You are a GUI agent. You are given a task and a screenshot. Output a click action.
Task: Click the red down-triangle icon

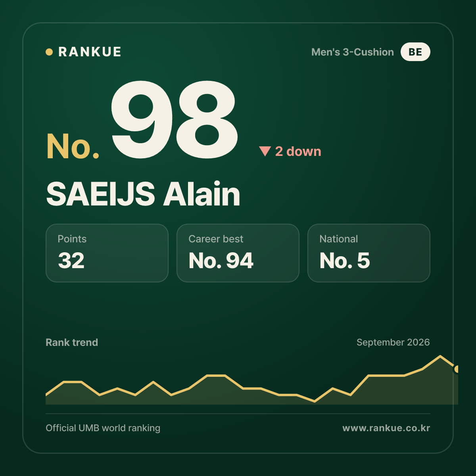265,151
